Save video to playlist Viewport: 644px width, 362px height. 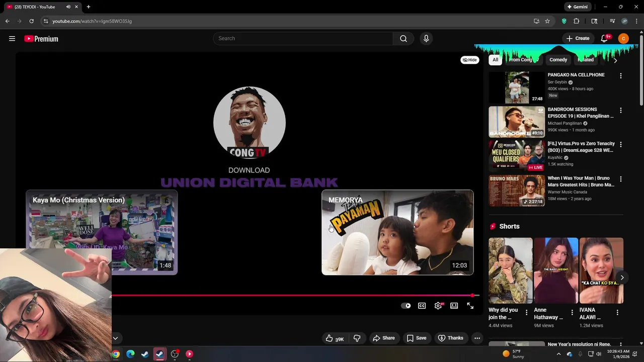[417, 338]
